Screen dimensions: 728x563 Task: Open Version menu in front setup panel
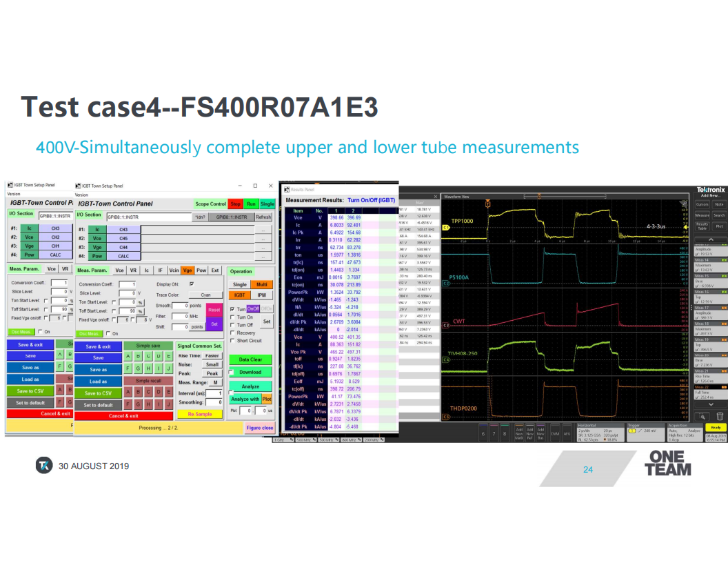click(81, 195)
